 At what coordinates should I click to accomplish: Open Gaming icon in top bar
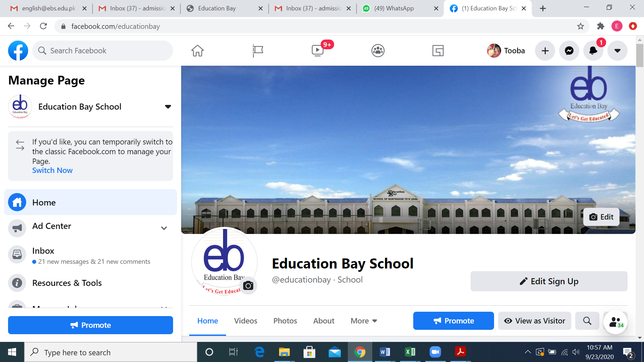point(438,51)
